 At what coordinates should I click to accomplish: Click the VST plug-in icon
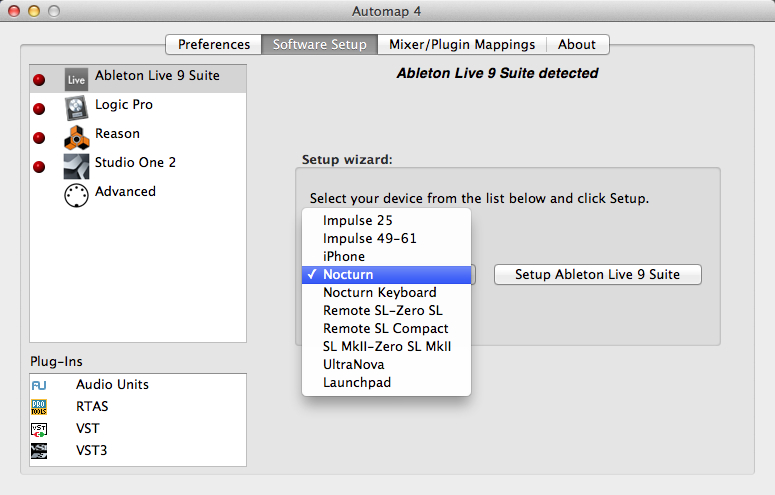click(39, 429)
